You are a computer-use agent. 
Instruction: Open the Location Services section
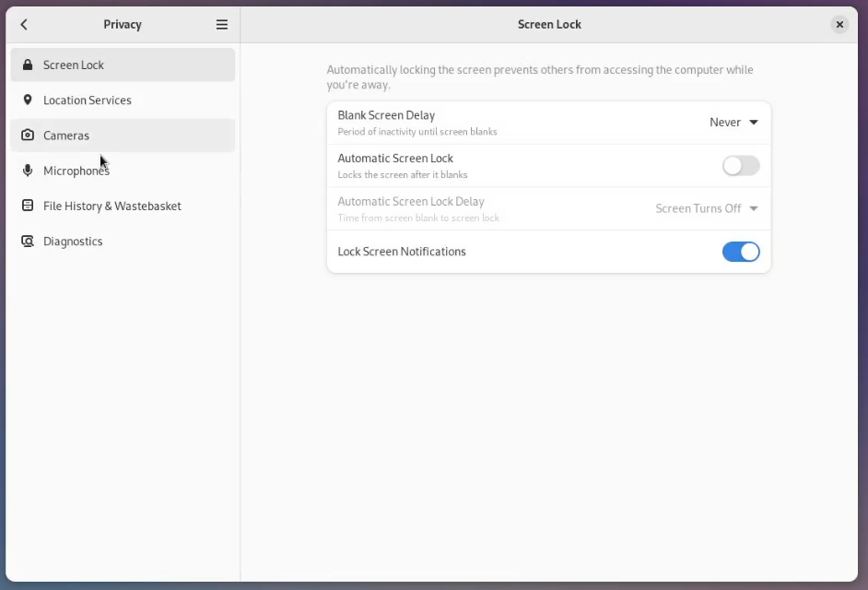point(88,100)
